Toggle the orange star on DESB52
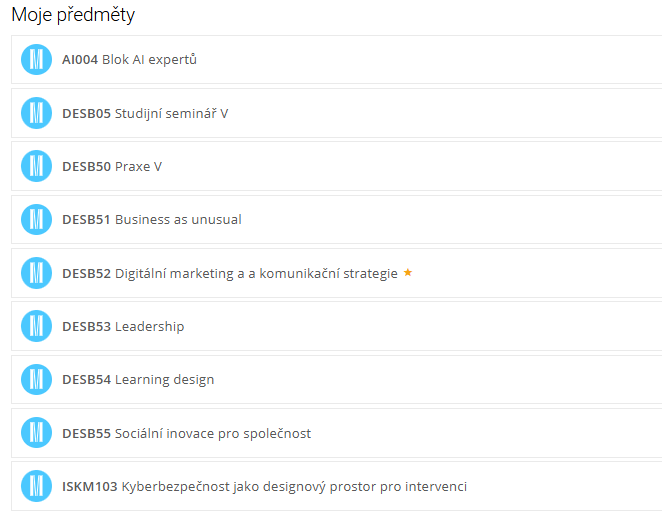662x523 pixels. 408,273
